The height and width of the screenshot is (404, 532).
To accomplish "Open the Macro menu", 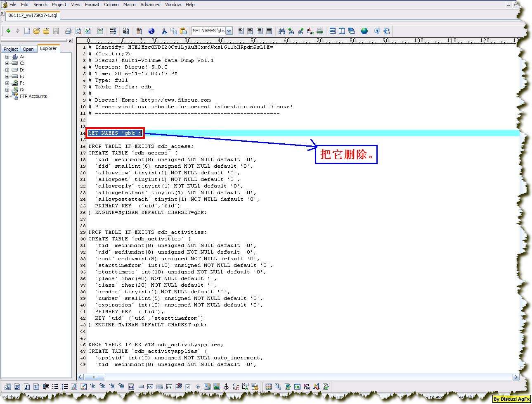I will point(129,5).
